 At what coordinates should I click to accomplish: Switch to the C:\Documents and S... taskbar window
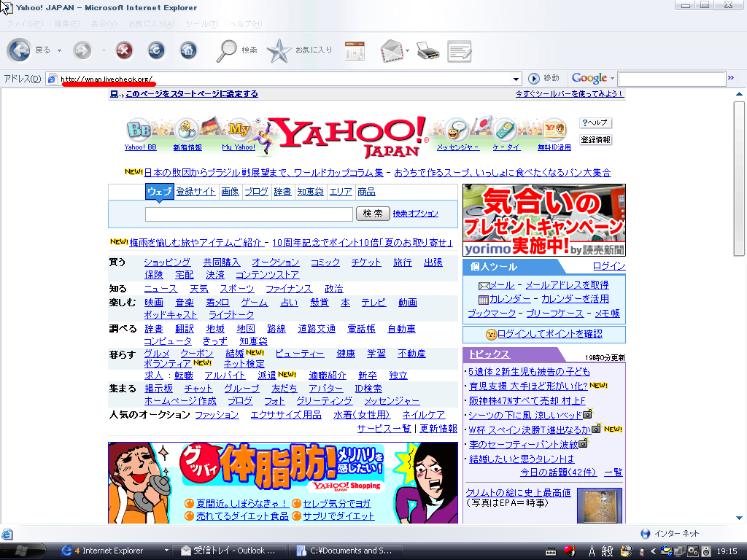pos(345,551)
